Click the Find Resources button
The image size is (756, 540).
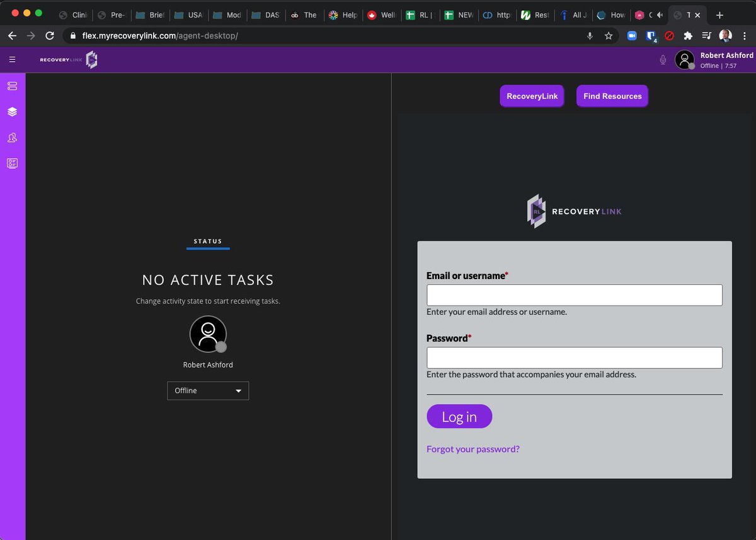pyautogui.click(x=612, y=96)
